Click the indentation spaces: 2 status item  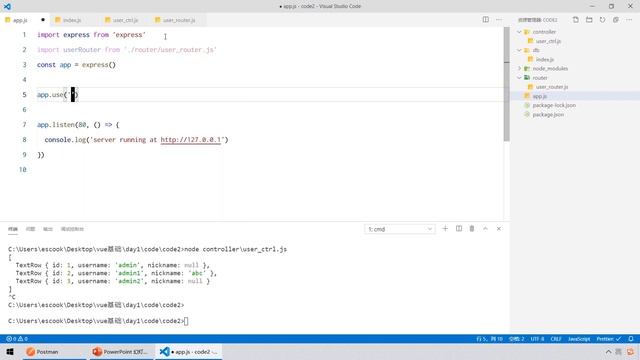(x=516, y=339)
